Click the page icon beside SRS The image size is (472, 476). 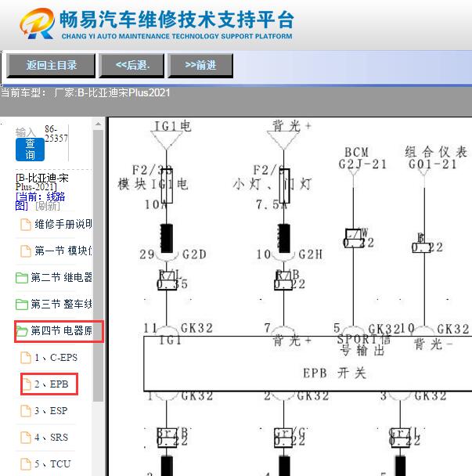coord(26,438)
